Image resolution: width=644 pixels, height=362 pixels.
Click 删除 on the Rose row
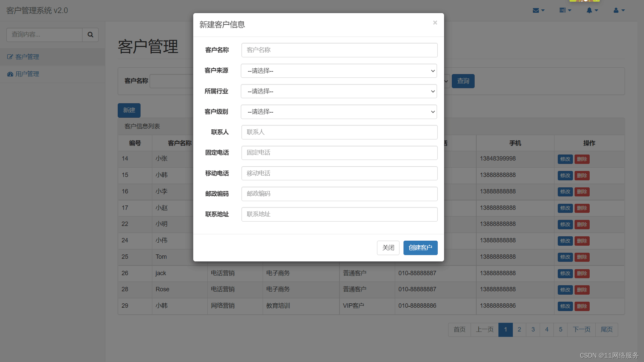(x=582, y=290)
